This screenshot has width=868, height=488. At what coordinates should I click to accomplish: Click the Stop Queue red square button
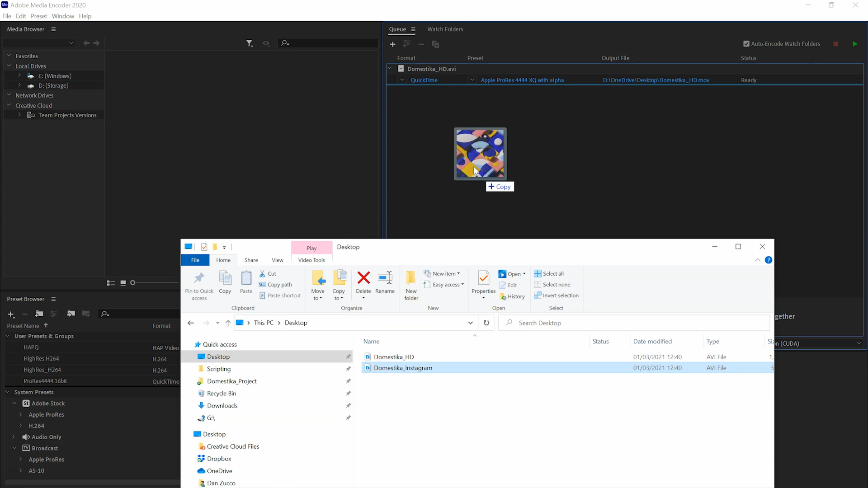835,44
